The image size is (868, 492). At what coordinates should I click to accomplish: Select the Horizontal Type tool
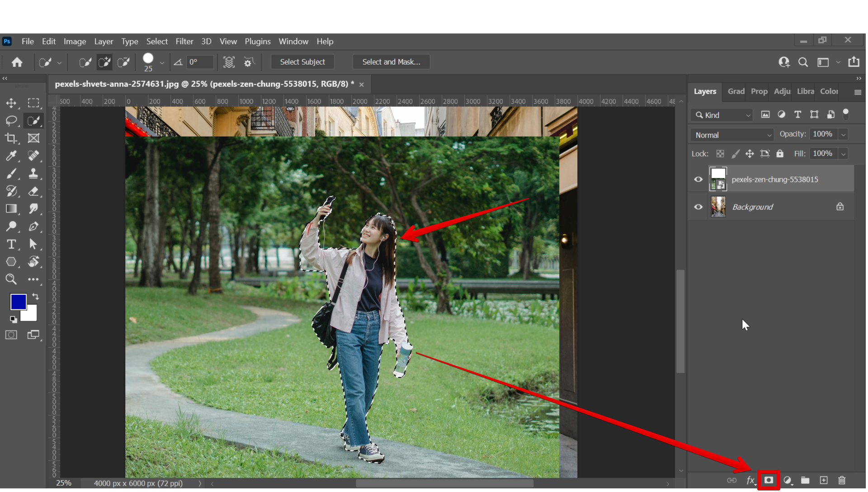[x=11, y=244]
